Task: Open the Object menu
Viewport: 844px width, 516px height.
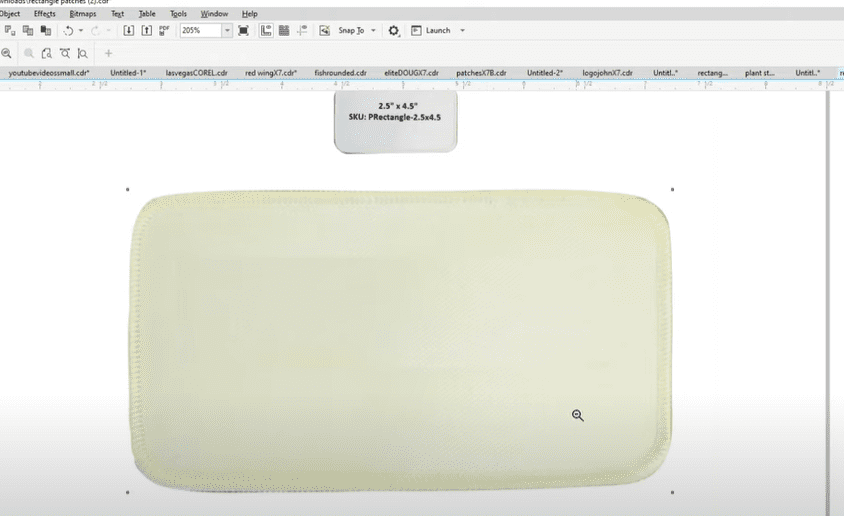Action: click(x=10, y=13)
